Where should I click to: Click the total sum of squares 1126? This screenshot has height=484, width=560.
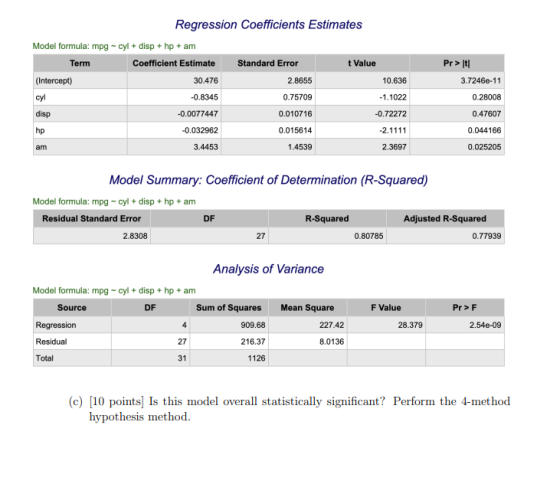click(x=256, y=358)
